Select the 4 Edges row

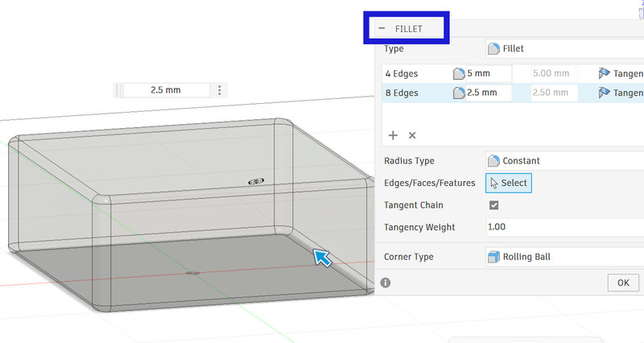513,73
